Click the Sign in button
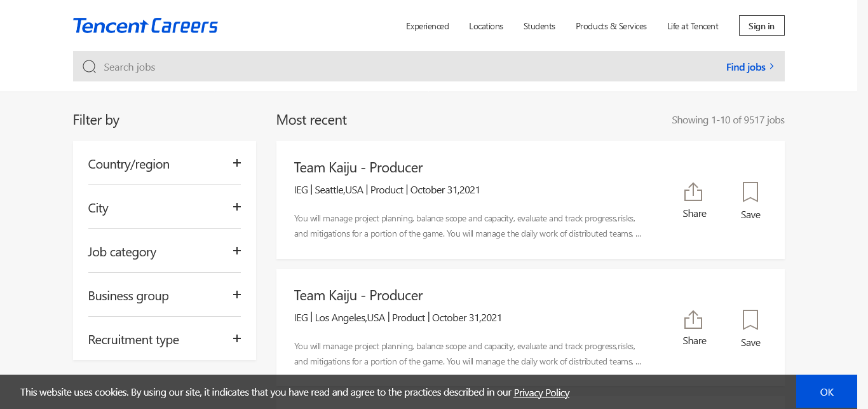Viewport: 868px width, 409px height. tap(761, 26)
